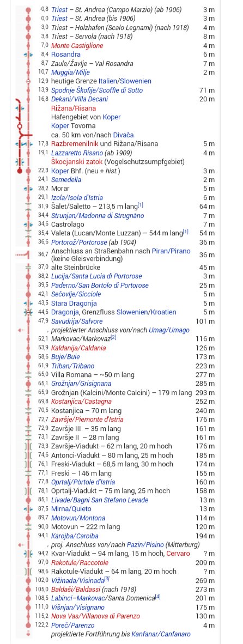Open the red Monte Castiglione link
The height and width of the screenshot is (644, 243).
tap(77, 46)
